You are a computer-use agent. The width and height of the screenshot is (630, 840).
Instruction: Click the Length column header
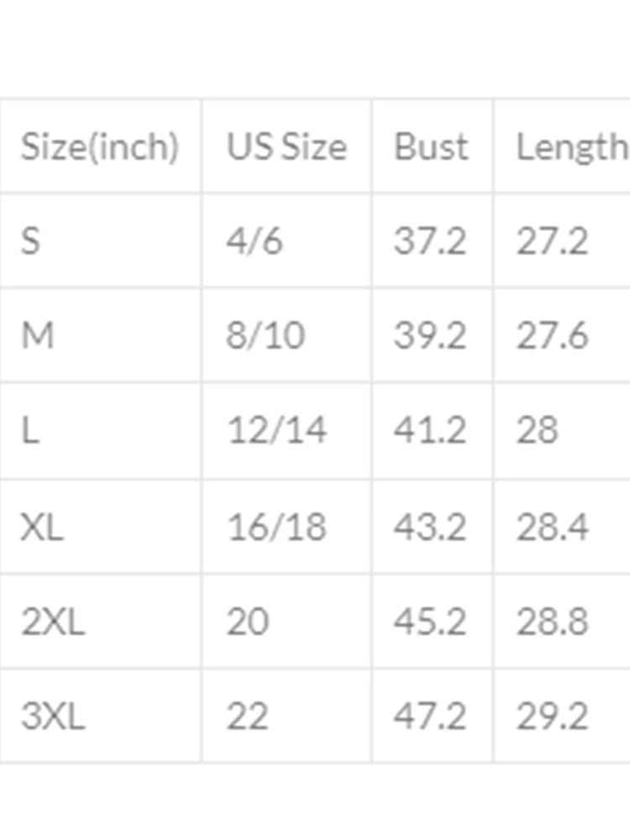coord(571,147)
